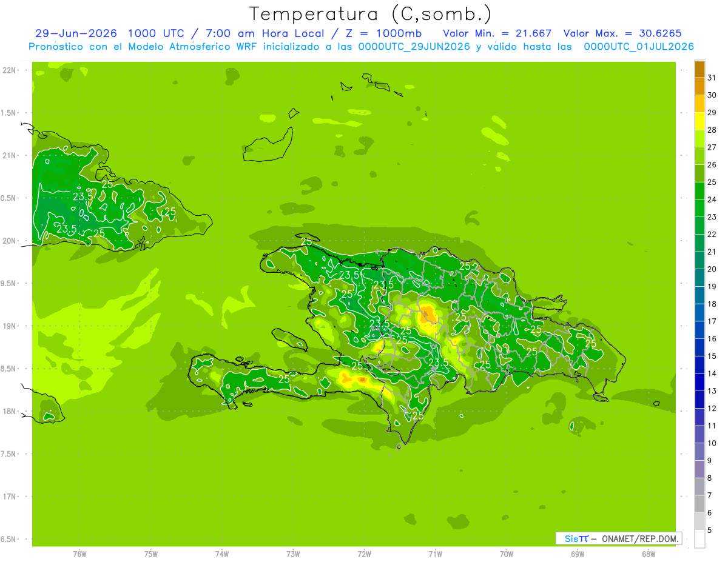Click the '14' colorbar scale value
Viewport: 728px width, 562px height.
tap(712, 373)
